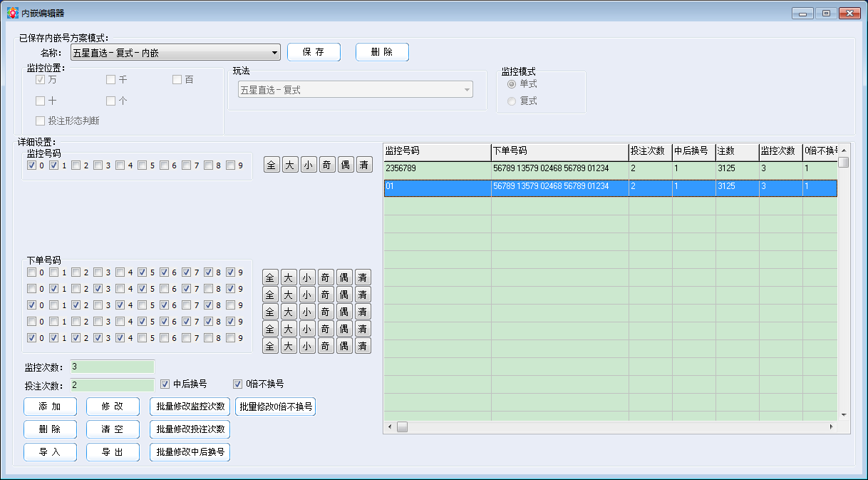Click 添加 button
The image size is (868, 480).
tap(50, 407)
